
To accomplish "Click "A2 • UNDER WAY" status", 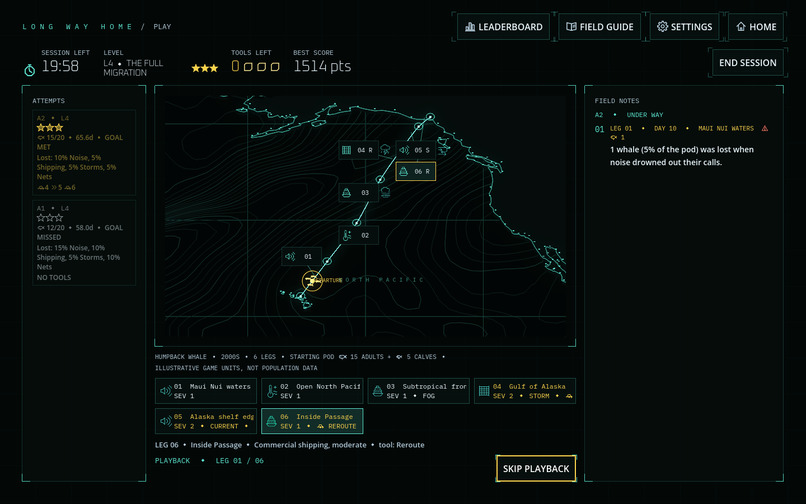I will coord(629,115).
